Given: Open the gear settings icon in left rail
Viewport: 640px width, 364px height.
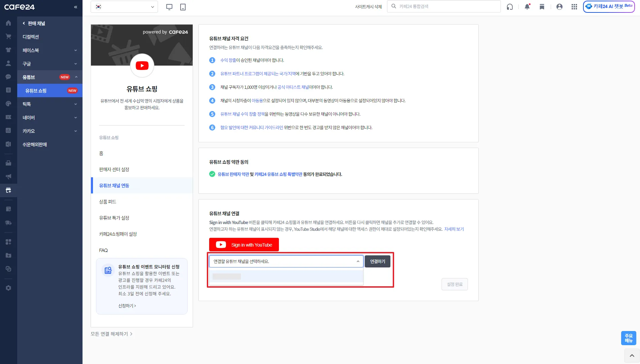Looking at the screenshot, I should coord(8,288).
